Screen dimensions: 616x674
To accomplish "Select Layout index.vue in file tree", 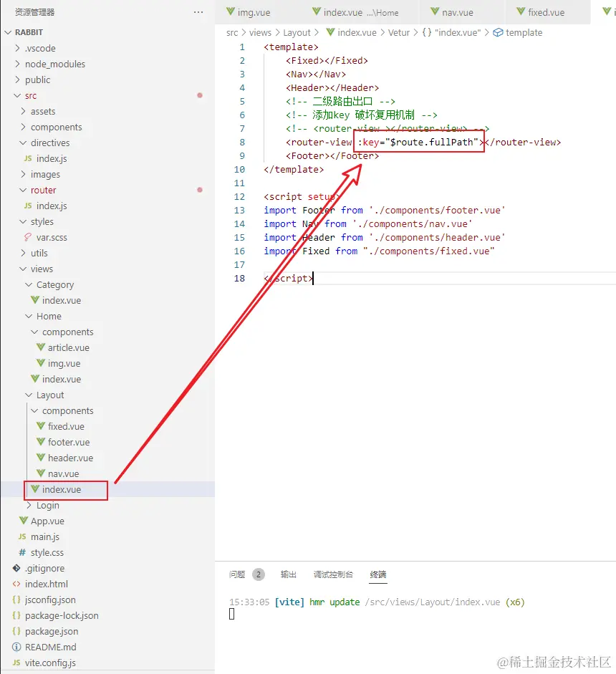I will tap(107, 489).
